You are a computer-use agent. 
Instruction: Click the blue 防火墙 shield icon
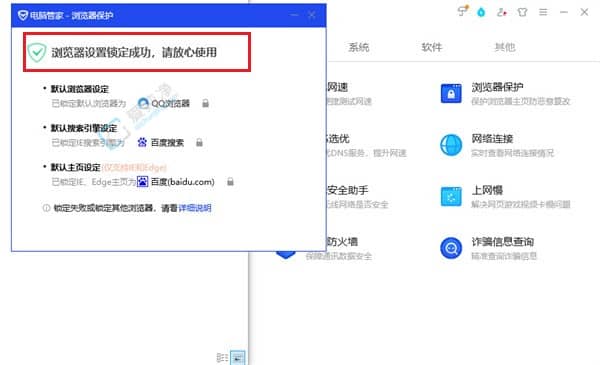(286, 255)
